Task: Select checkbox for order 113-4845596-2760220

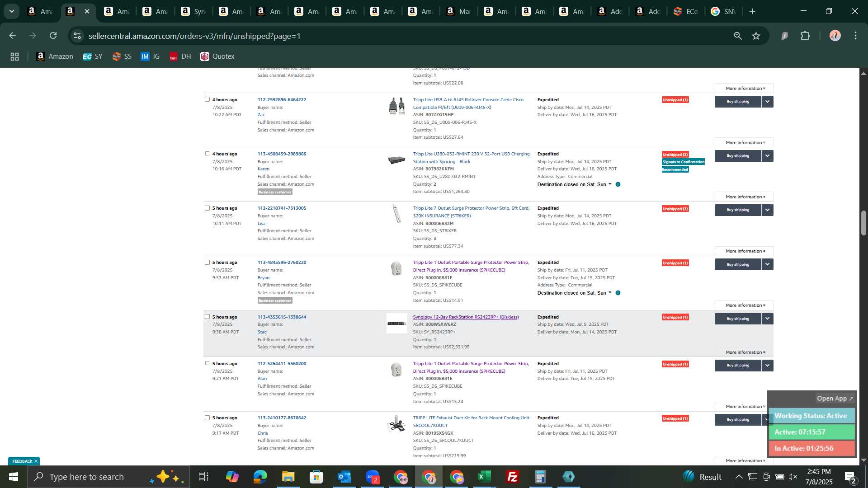Action: coord(207,263)
